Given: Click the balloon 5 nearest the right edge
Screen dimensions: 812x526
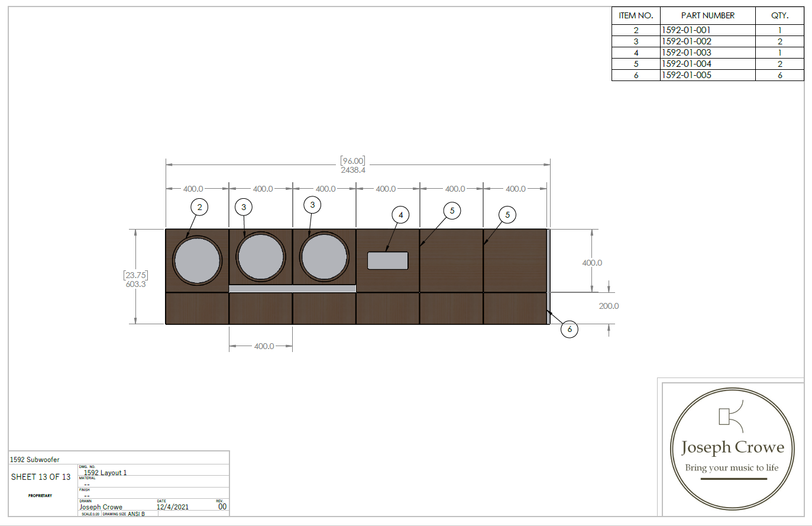Looking at the screenshot, I should [x=507, y=215].
